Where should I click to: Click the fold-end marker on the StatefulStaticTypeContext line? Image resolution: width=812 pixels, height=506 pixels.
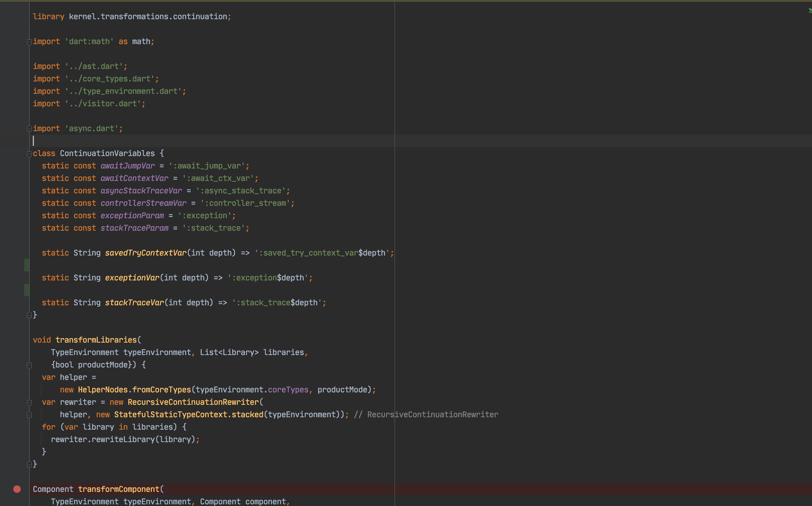[29, 415]
